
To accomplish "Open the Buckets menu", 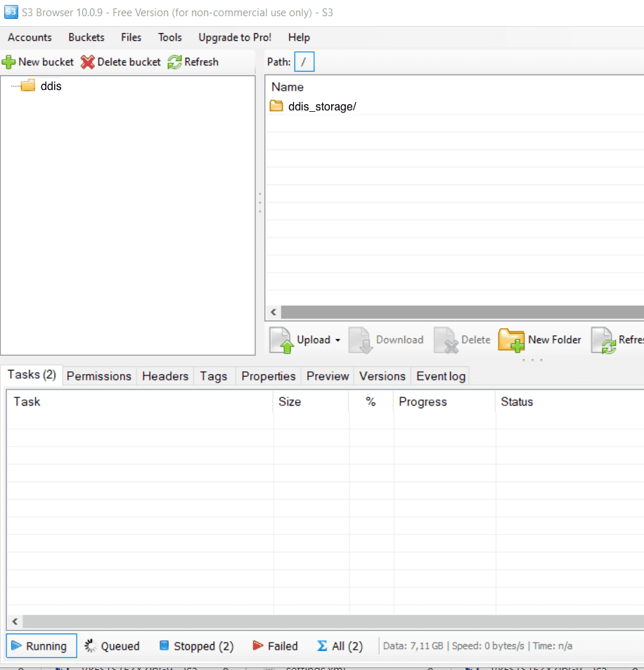I will [x=86, y=37].
